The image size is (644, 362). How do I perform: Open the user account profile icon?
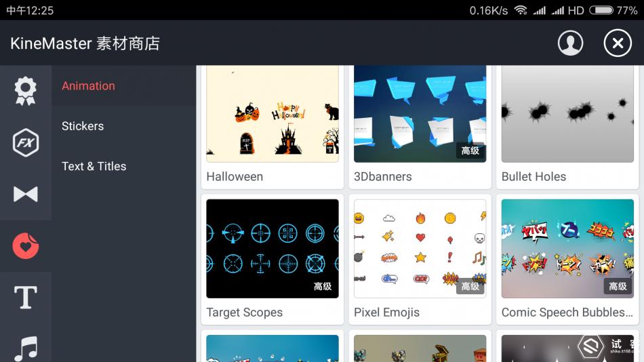pyautogui.click(x=570, y=43)
